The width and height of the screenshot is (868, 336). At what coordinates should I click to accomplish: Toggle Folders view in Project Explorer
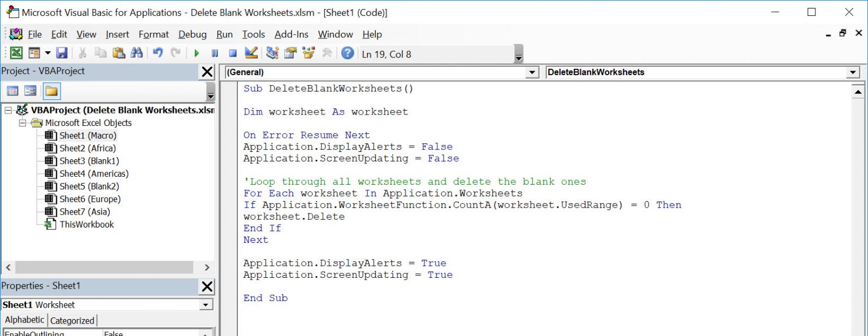[x=51, y=90]
